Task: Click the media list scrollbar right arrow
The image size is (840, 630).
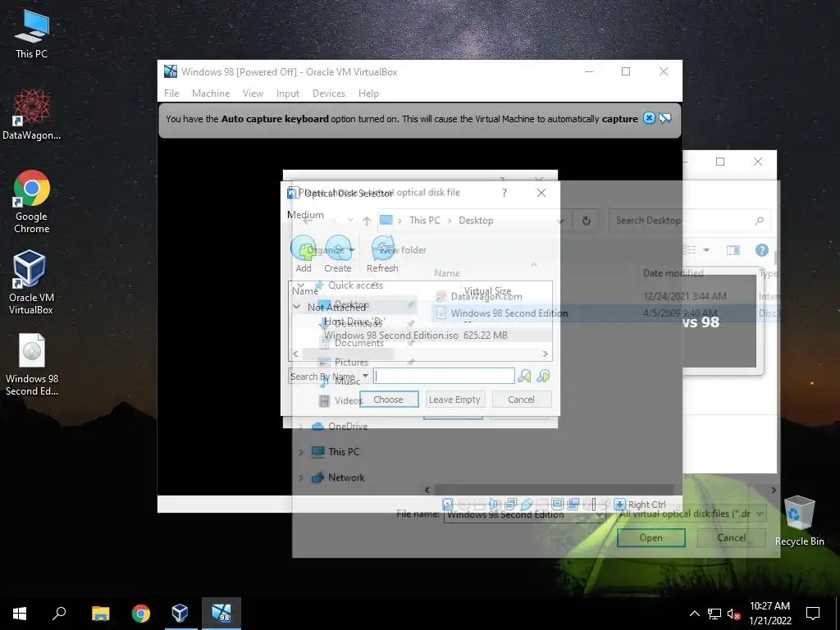Action: coord(546,354)
